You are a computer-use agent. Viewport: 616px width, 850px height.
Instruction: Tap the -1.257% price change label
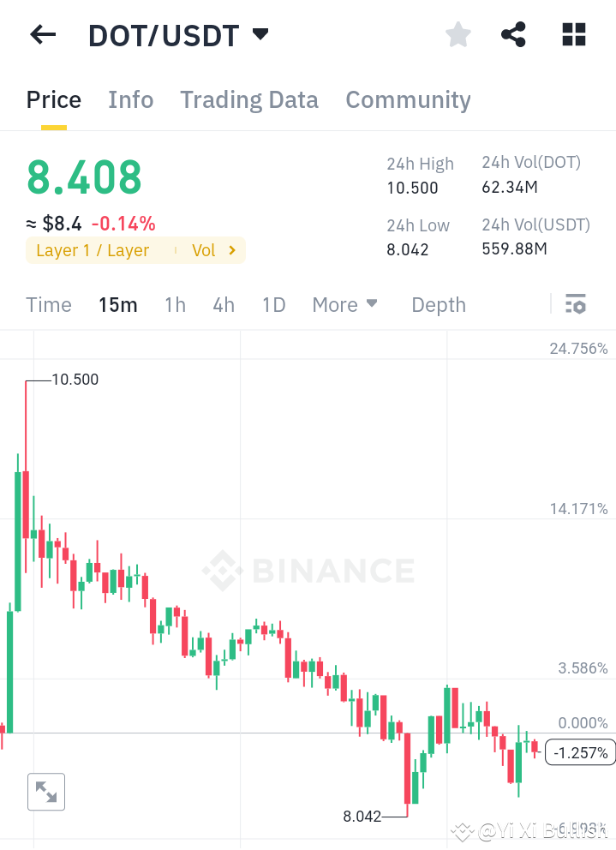click(x=580, y=752)
